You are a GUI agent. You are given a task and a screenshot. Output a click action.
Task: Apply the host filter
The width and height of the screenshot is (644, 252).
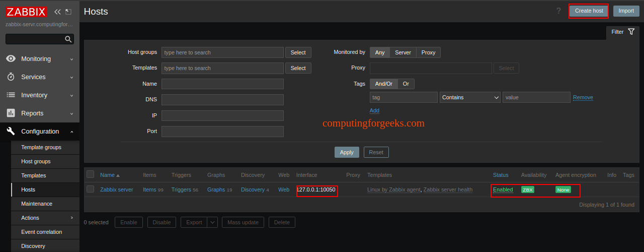(x=347, y=152)
